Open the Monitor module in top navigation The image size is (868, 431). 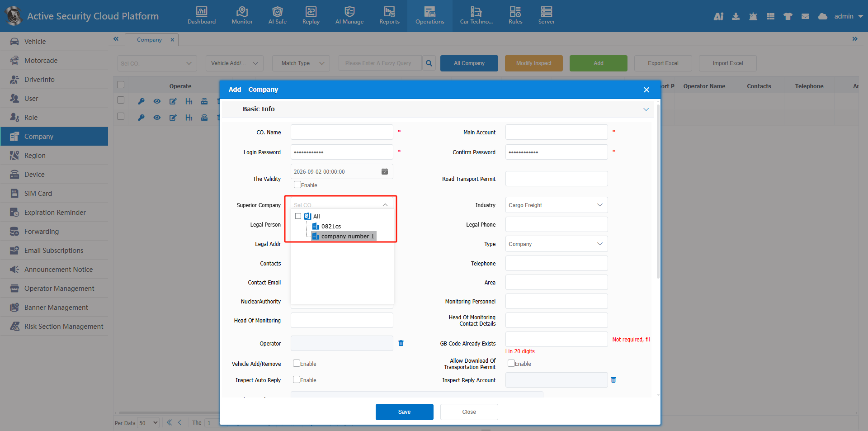(242, 15)
